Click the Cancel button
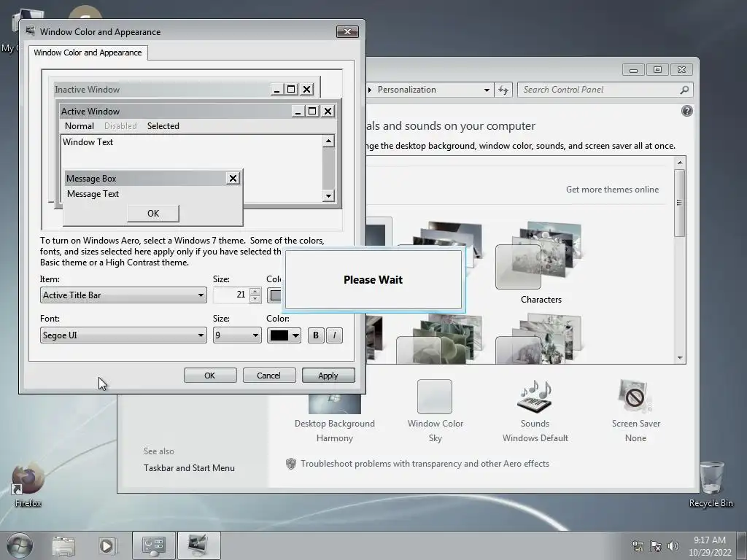 pos(269,376)
